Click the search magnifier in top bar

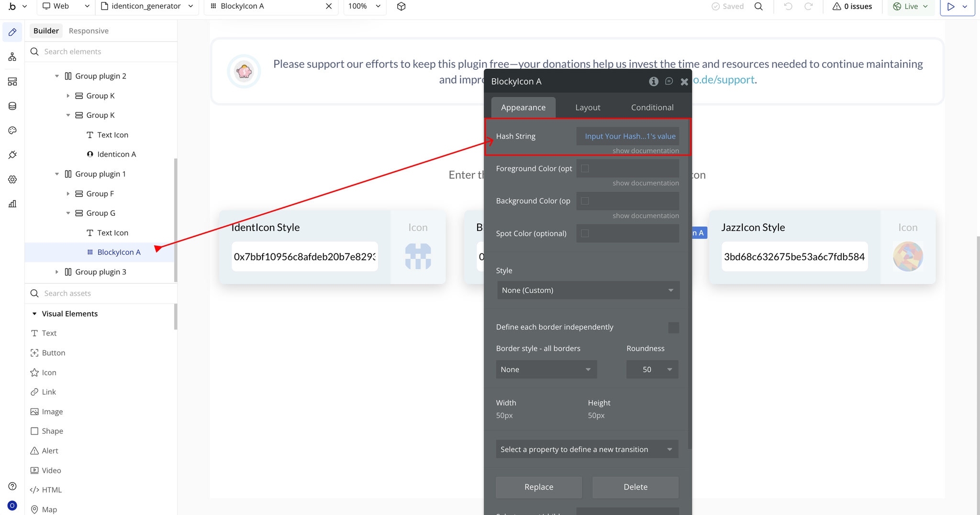[758, 6]
